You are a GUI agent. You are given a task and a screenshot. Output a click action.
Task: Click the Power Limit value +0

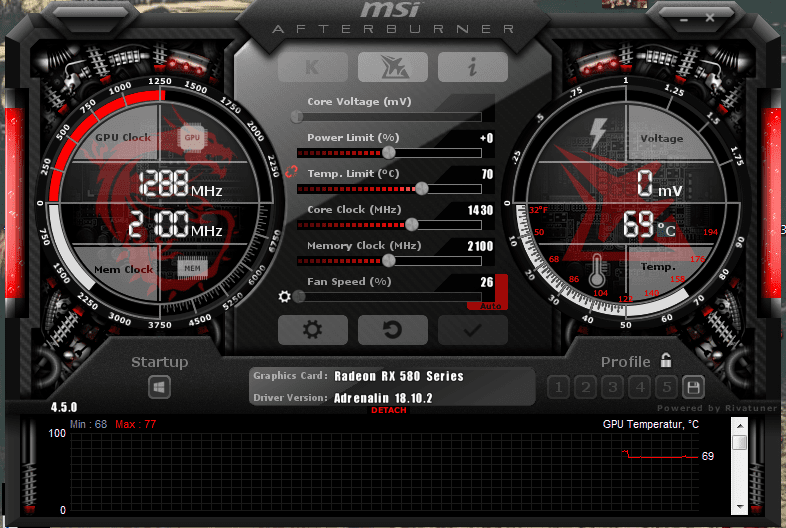[486, 138]
